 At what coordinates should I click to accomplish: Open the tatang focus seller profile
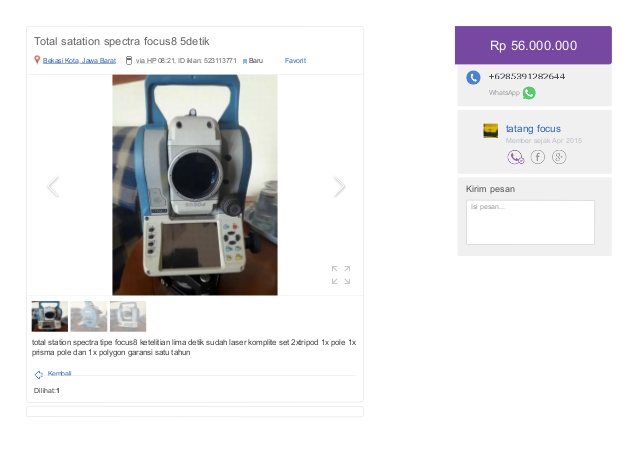pos(533,129)
